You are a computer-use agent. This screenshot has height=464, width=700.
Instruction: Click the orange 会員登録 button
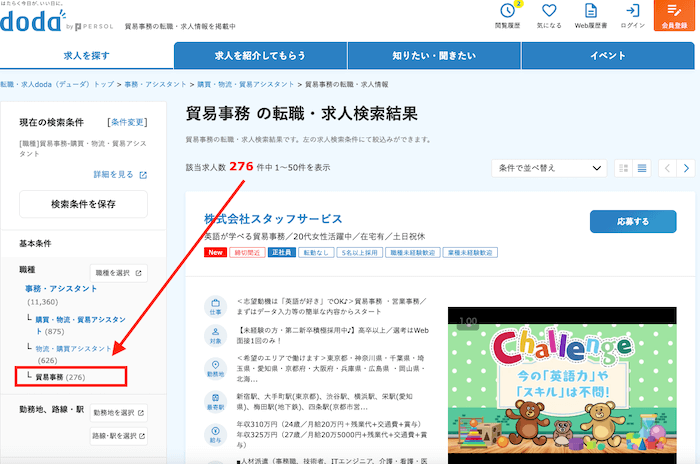(674, 15)
